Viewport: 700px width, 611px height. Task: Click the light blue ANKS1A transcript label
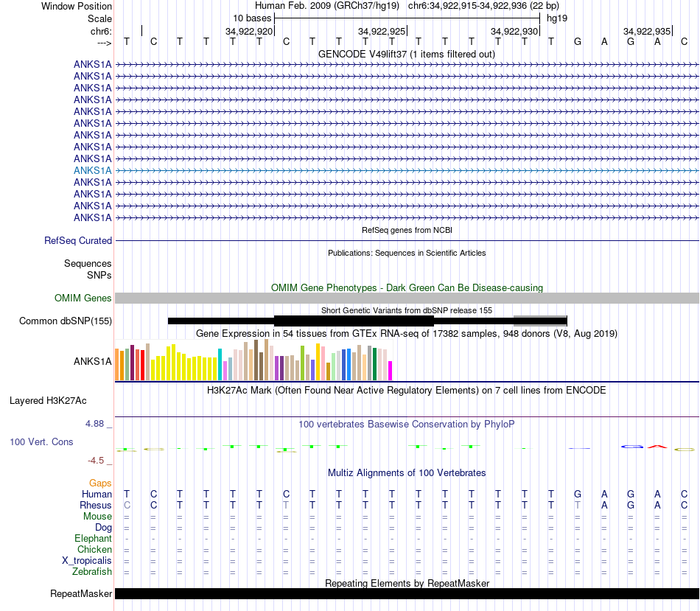coord(92,170)
